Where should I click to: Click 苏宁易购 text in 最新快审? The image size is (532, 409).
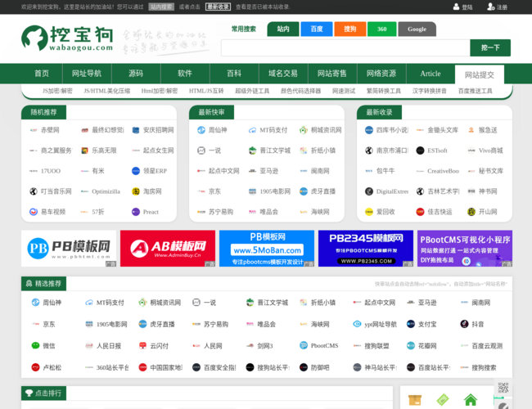220,212
